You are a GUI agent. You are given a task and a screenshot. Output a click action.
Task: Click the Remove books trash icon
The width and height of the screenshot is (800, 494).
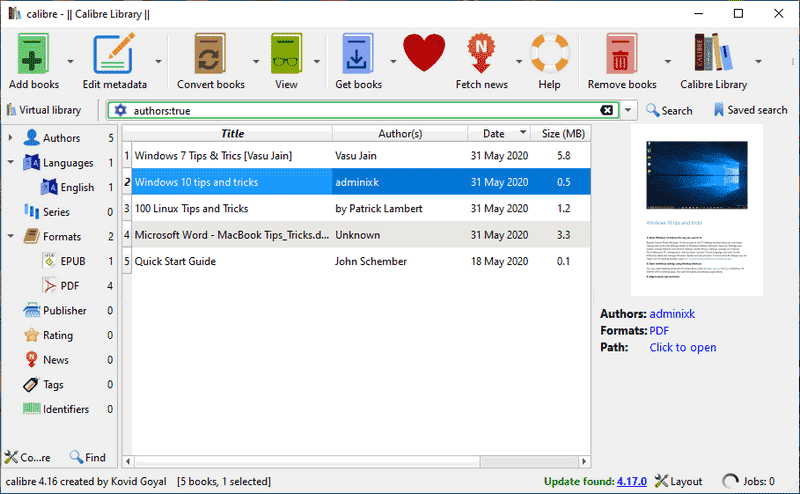(x=621, y=54)
